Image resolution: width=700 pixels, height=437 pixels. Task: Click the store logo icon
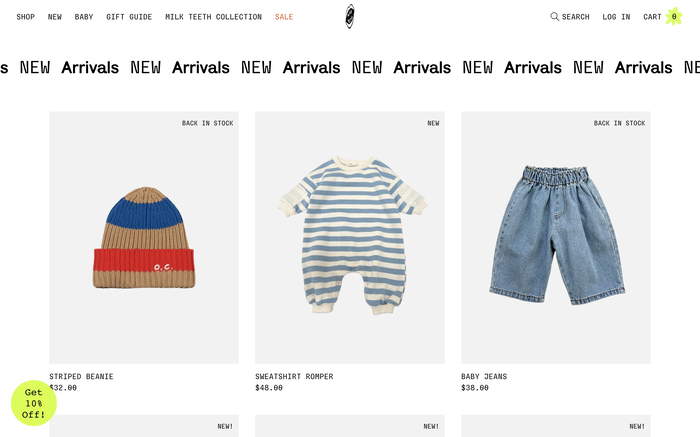[x=350, y=16]
